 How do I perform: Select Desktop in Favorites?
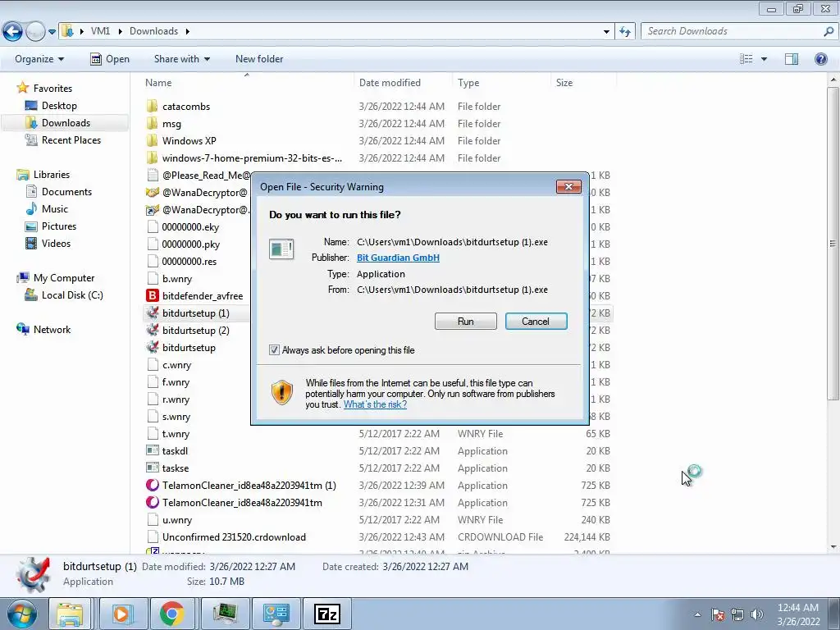coord(59,106)
